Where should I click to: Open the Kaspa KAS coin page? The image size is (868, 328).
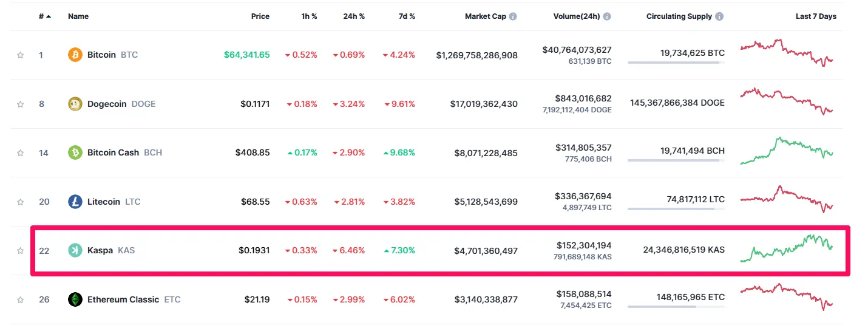point(111,250)
